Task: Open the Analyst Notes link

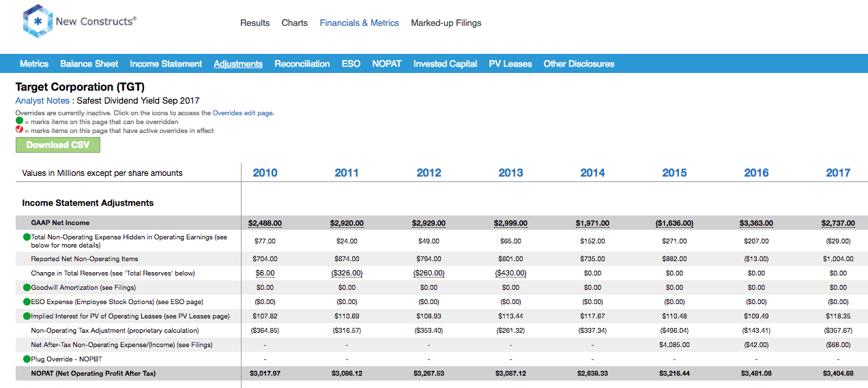Action: click(42, 100)
